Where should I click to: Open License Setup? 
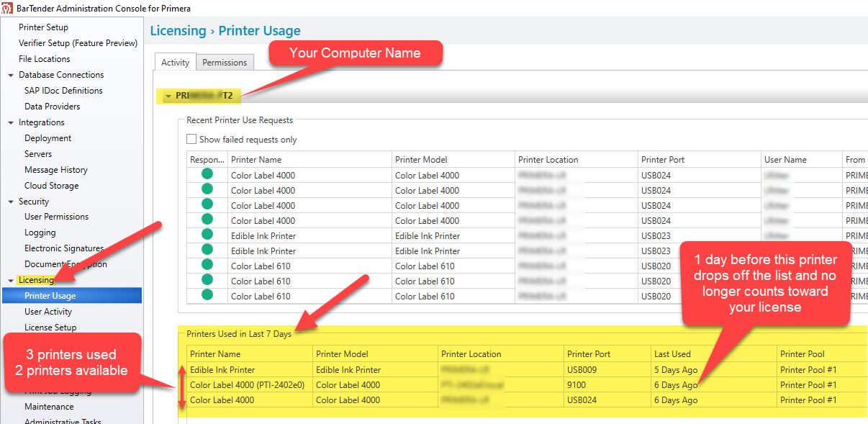(x=50, y=328)
